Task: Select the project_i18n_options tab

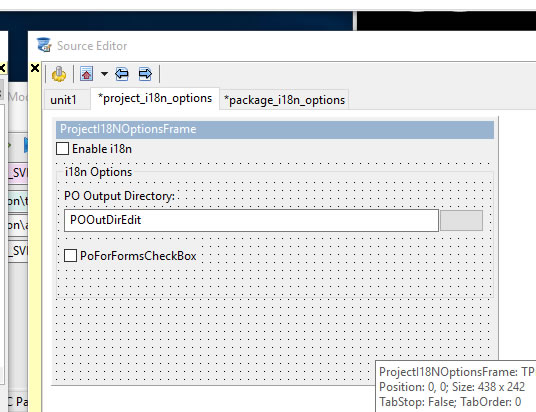Action: click(x=155, y=98)
